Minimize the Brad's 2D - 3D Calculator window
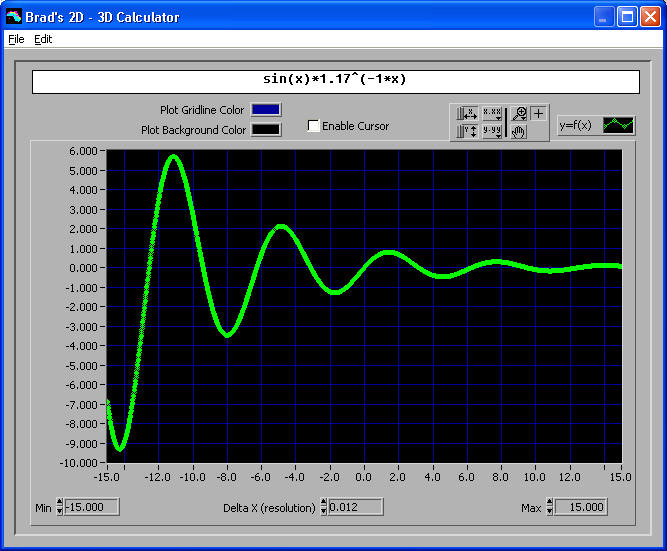 603,17
